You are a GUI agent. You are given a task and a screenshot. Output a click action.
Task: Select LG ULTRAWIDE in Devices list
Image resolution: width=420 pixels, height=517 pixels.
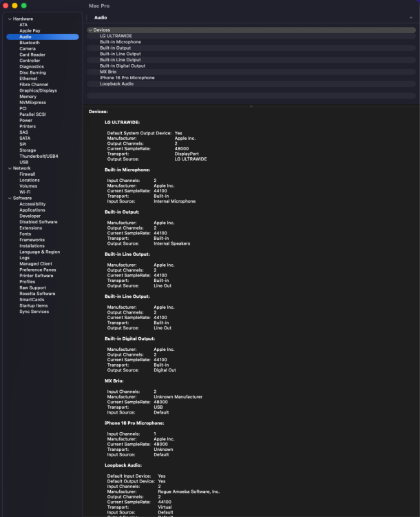[x=251, y=36]
